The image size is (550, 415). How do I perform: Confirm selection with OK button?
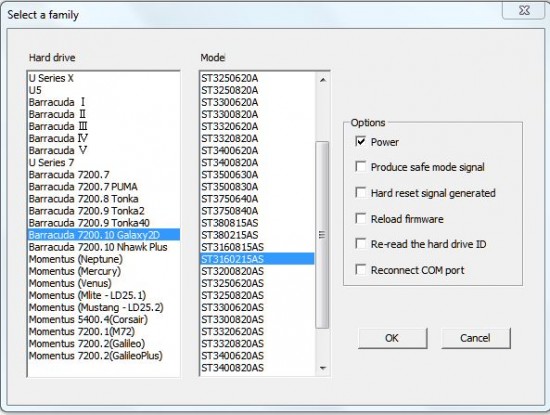pyautogui.click(x=393, y=338)
